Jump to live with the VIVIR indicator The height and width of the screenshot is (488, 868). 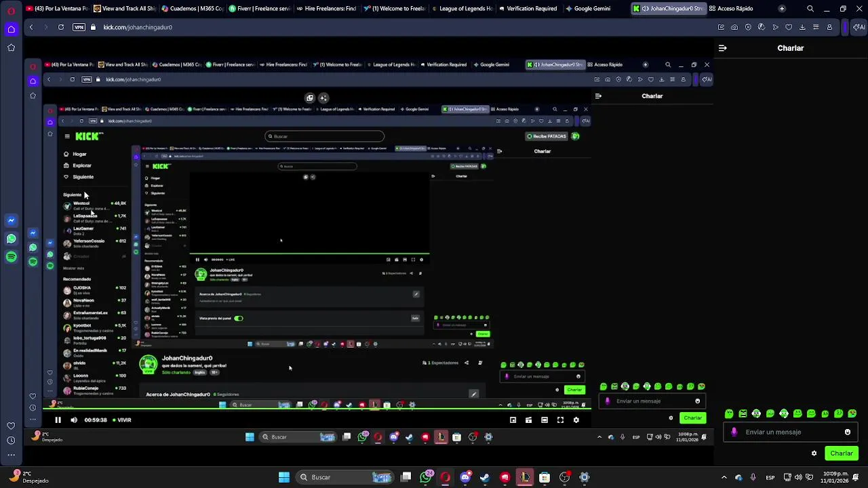[122, 420]
